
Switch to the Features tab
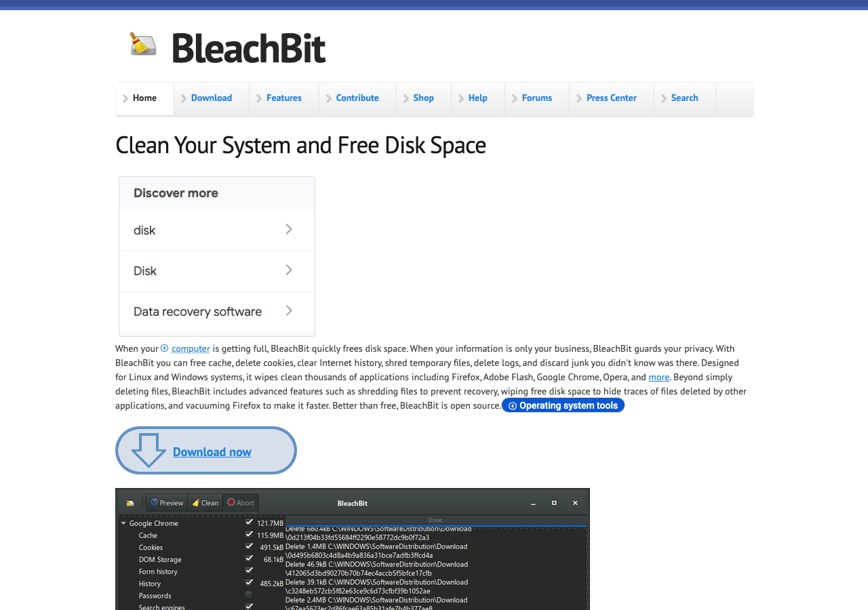click(x=283, y=98)
